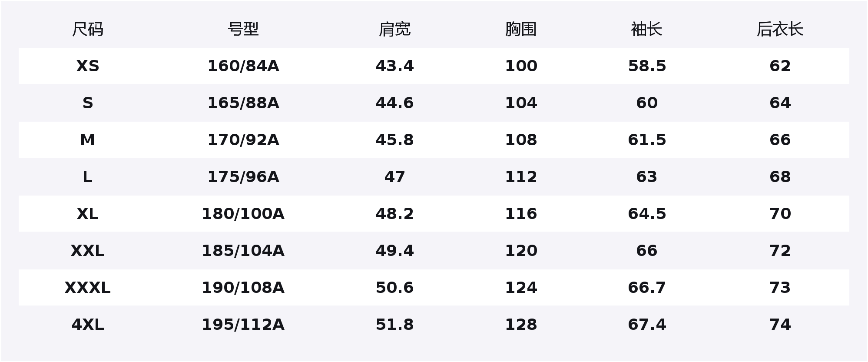Click chest value 116 in XL row

pos(521,214)
